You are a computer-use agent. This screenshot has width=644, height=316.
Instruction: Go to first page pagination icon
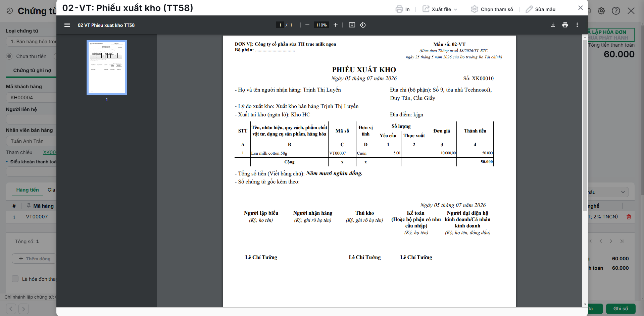tap(590, 241)
